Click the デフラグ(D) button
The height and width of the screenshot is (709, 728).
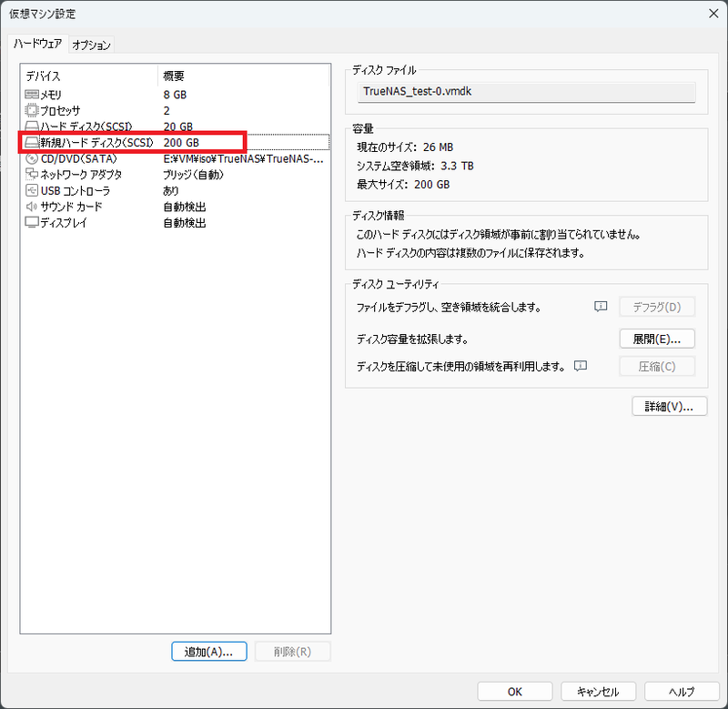pyautogui.click(x=657, y=307)
